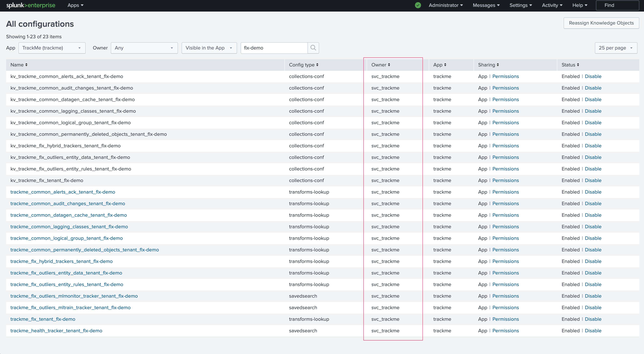The width and height of the screenshot is (644, 354).
Task: Open Permissions for kv_trackme_flx_tenant_flx-demo
Action: [506, 181]
